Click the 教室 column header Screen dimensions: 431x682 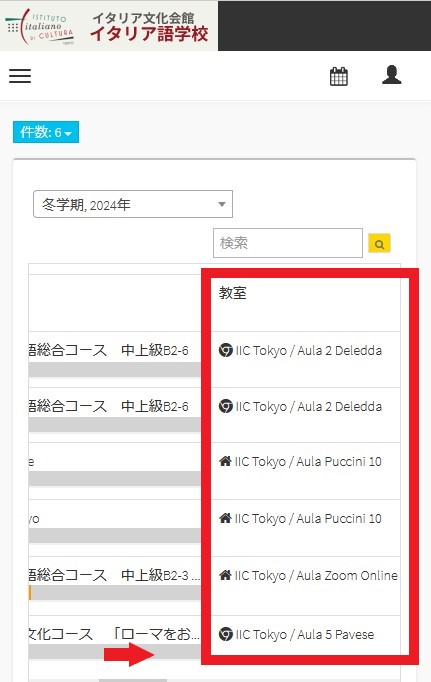[233, 293]
